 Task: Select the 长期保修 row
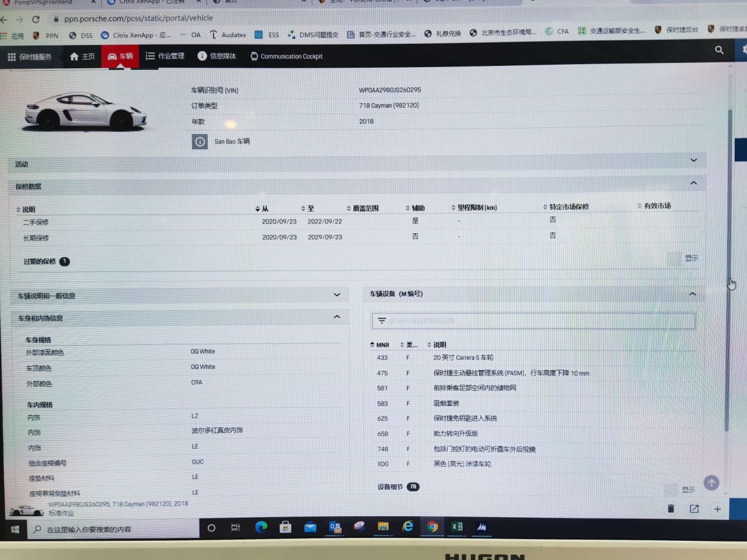click(x=356, y=237)
